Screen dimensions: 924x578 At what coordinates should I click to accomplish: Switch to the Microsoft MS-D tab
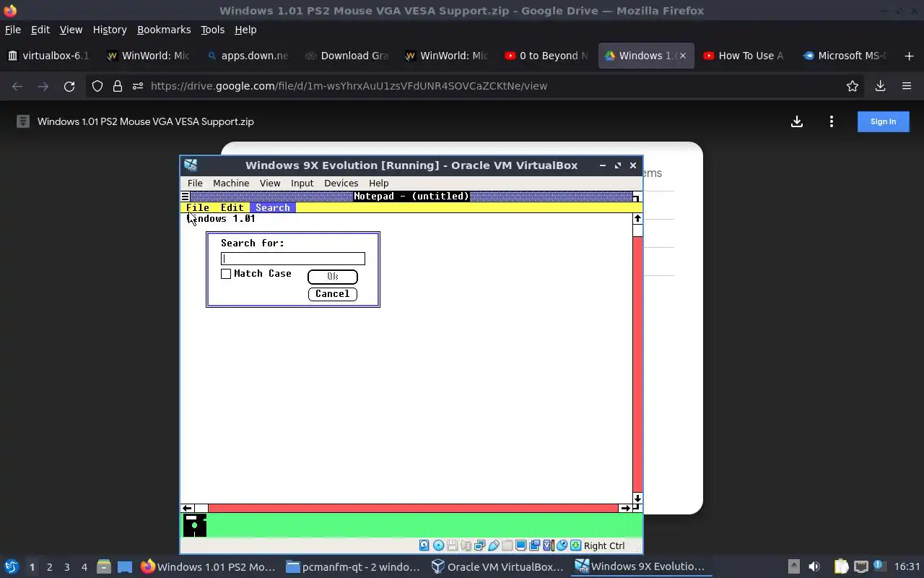(x=845, y=56)
